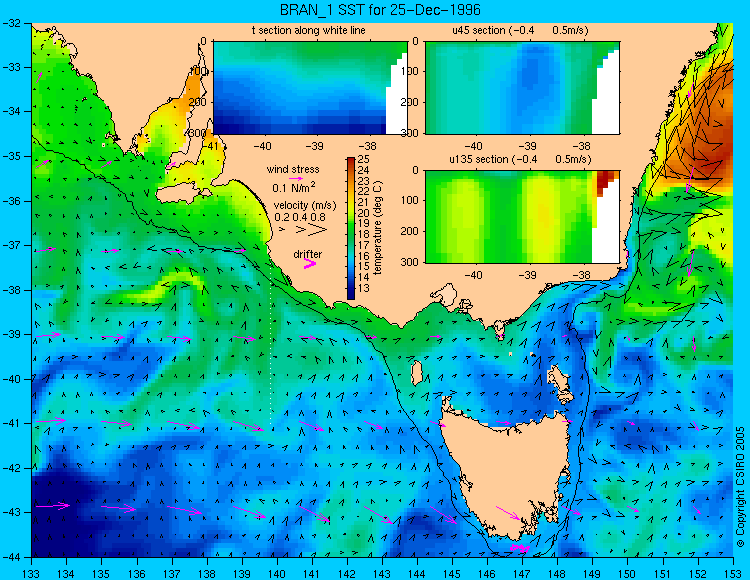
Task: Click the magenta wind stress legend arrow
Action: tap(296, 178)
